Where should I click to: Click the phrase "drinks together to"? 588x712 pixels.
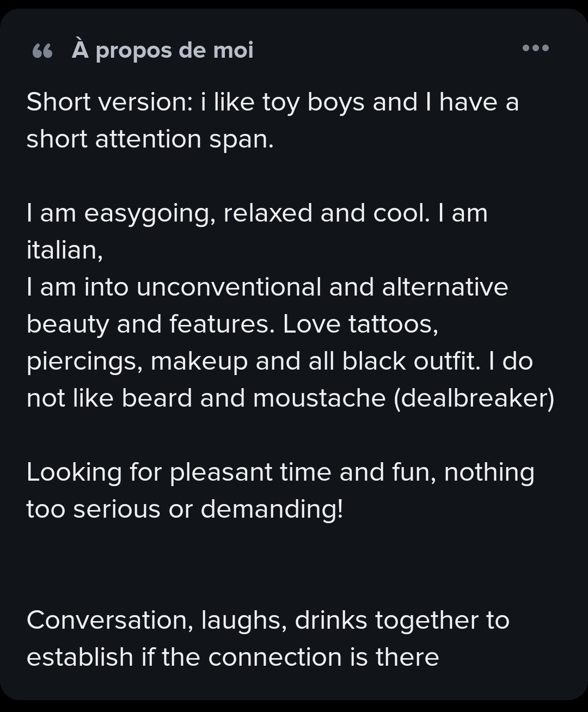tap(402, 621)
